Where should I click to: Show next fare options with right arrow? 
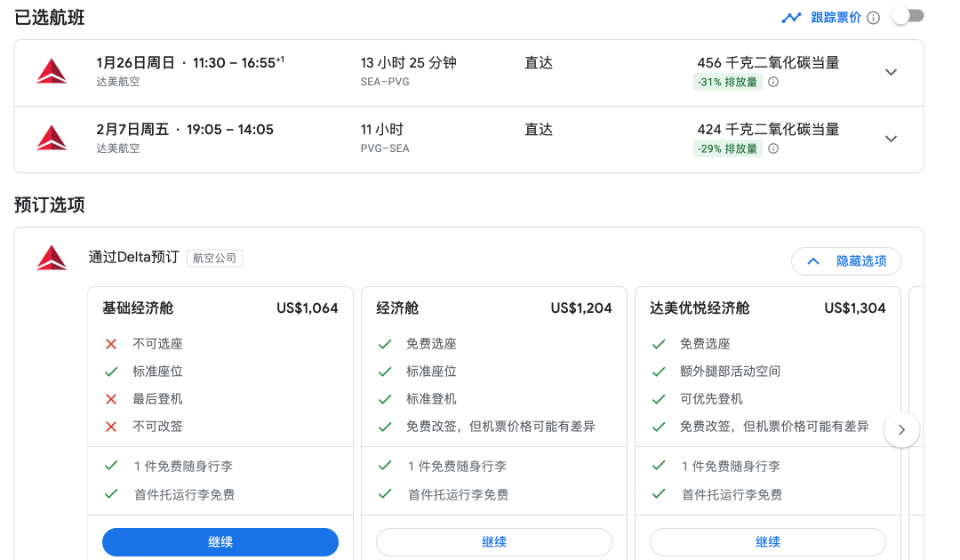pos(901,429)
